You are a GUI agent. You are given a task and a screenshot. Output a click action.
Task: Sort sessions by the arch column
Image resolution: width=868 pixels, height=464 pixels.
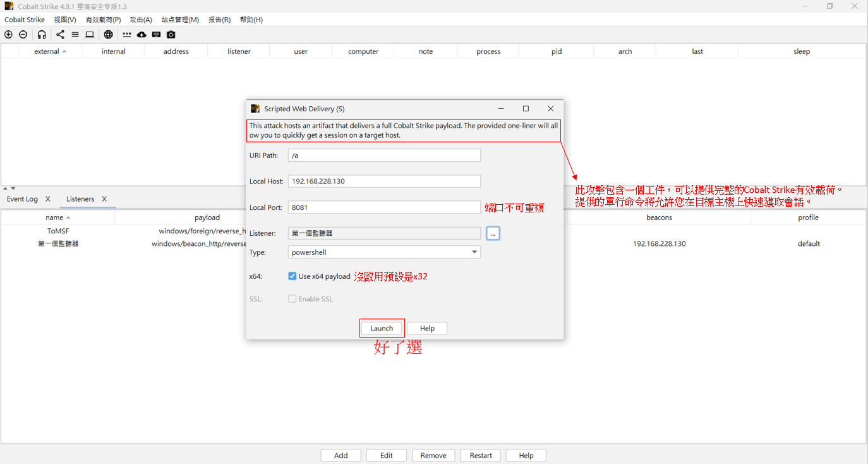625,51
